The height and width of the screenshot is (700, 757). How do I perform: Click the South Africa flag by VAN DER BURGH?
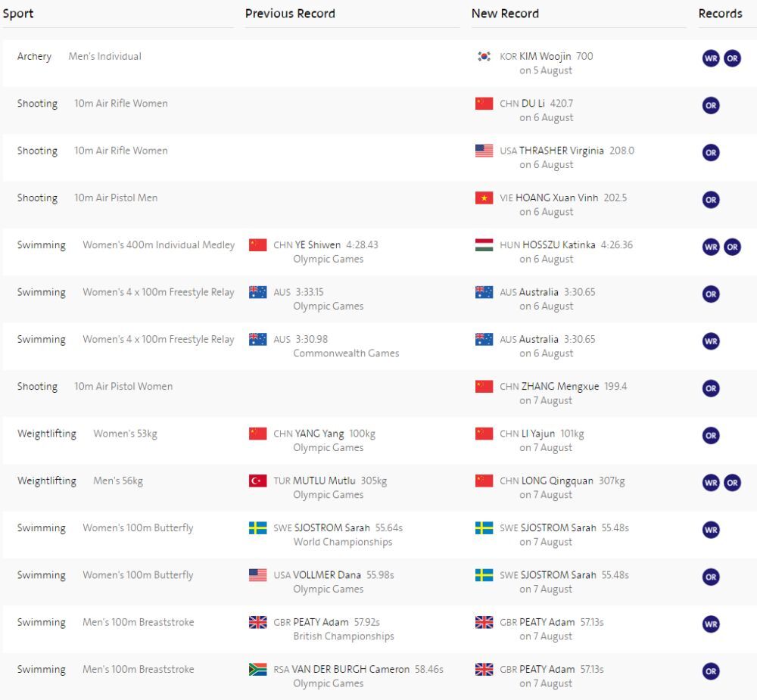coord(257,670)
